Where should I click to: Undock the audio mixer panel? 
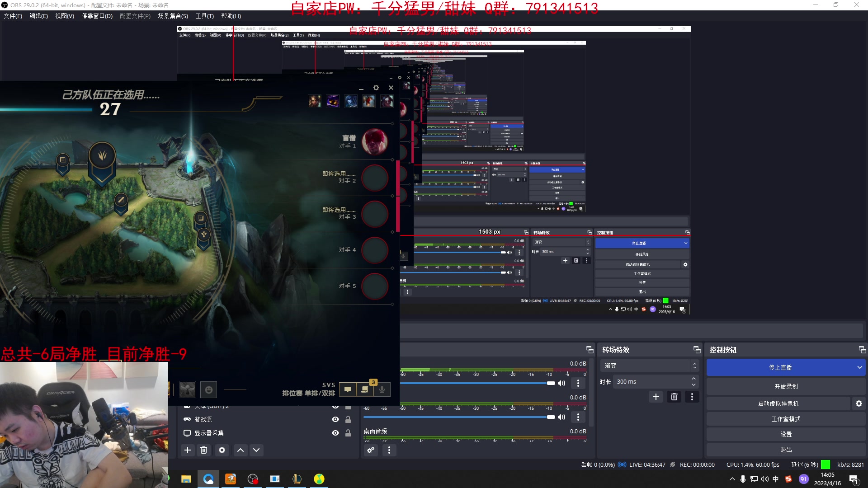pyautogui.click(x=590, y=350)
